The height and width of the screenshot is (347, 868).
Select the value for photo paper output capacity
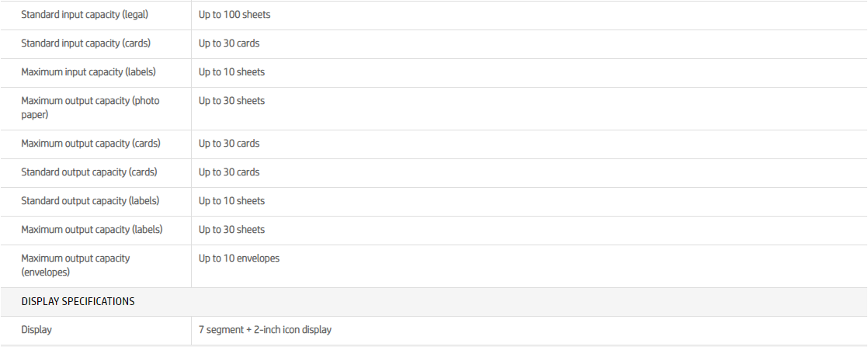coord(231,101)
